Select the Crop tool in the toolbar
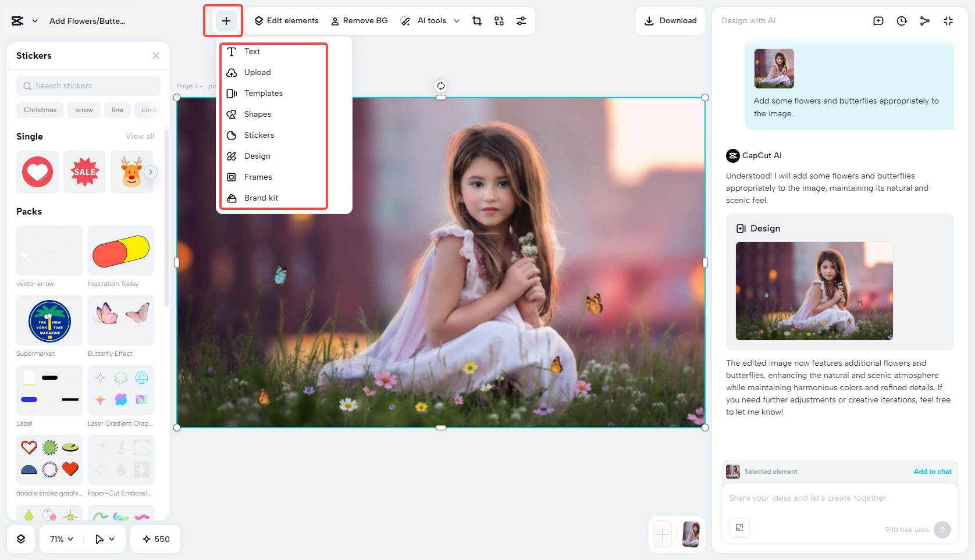 [x=477, y=20]
